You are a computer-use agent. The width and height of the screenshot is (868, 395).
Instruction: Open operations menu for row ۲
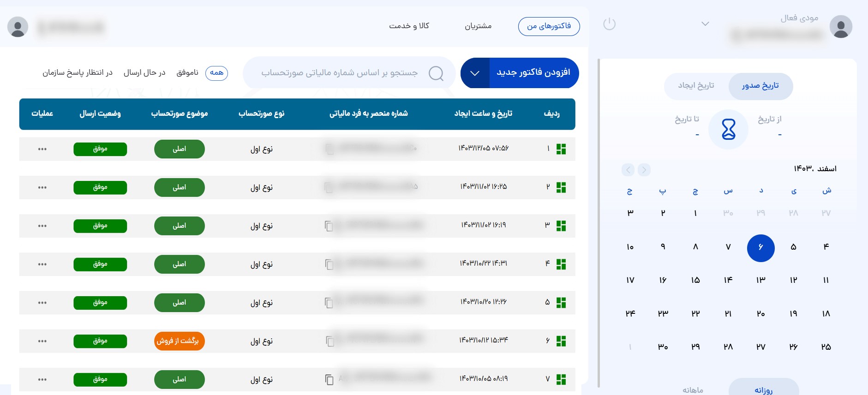42,187
